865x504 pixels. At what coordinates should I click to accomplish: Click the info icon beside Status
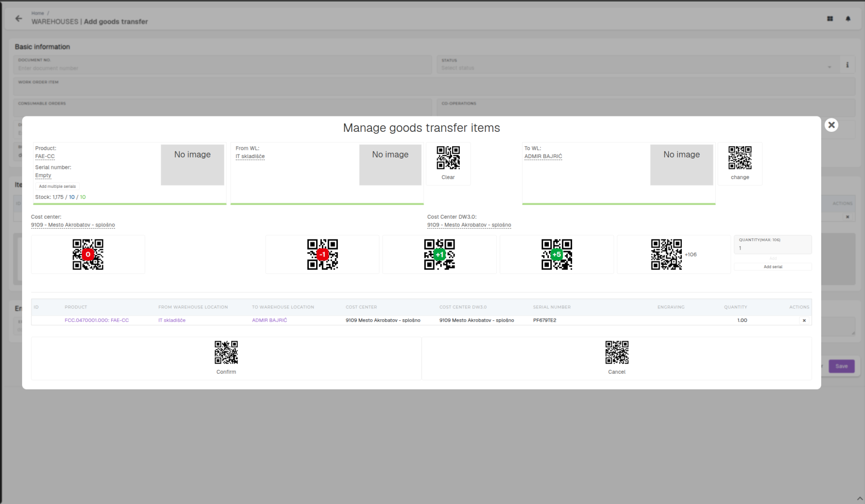pyautogui.click(x=847, y=65)
